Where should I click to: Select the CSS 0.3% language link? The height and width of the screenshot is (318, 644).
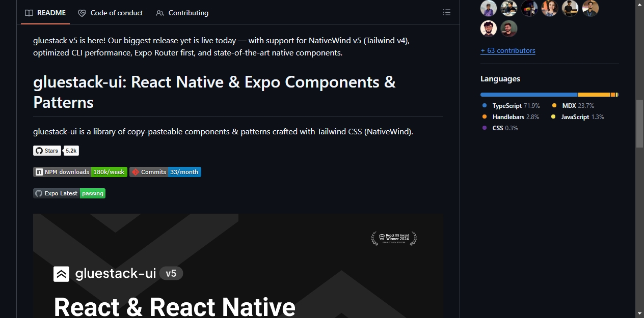point(500,128)
